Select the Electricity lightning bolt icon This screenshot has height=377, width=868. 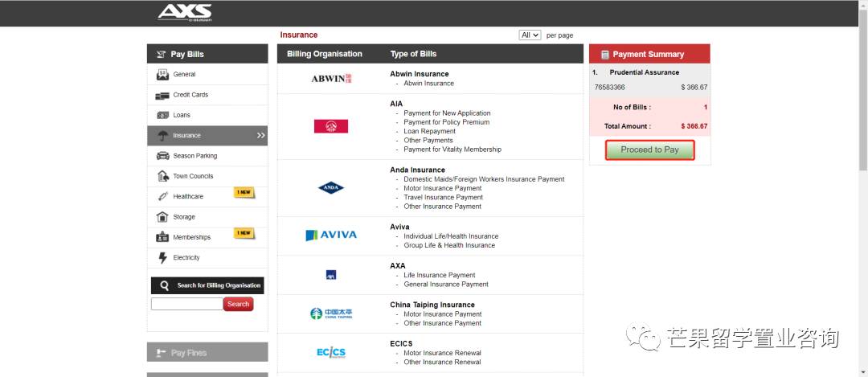162,258
